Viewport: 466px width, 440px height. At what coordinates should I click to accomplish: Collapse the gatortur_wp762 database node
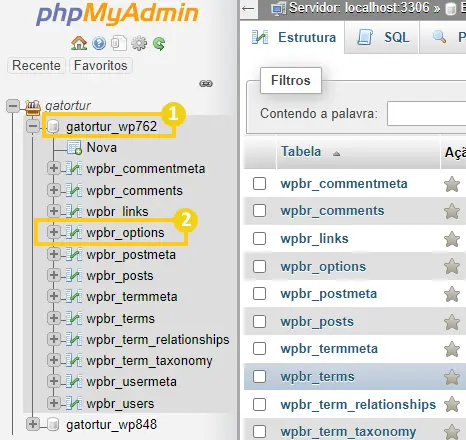(33, 127)
